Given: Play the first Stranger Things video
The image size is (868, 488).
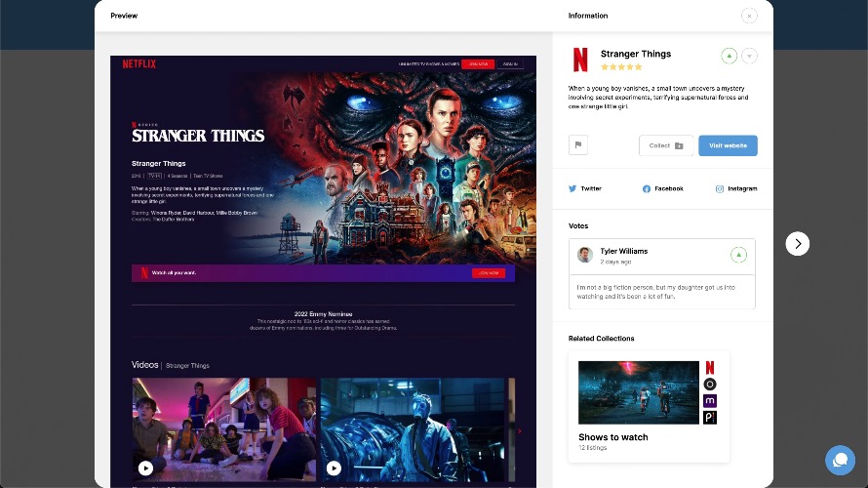Looking at the screenshot, I should [145, 468].
